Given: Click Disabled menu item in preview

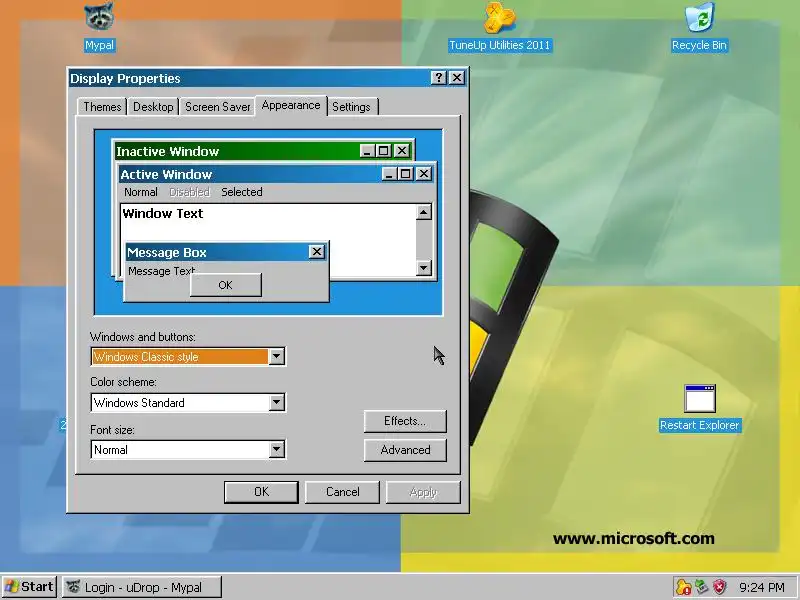Looking at the screenshot, I should (189, 192).
